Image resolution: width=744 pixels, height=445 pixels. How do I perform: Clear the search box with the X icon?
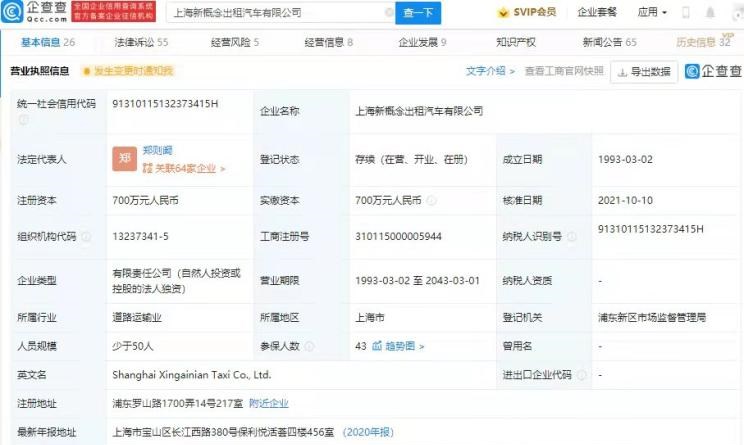coord(389,12)
